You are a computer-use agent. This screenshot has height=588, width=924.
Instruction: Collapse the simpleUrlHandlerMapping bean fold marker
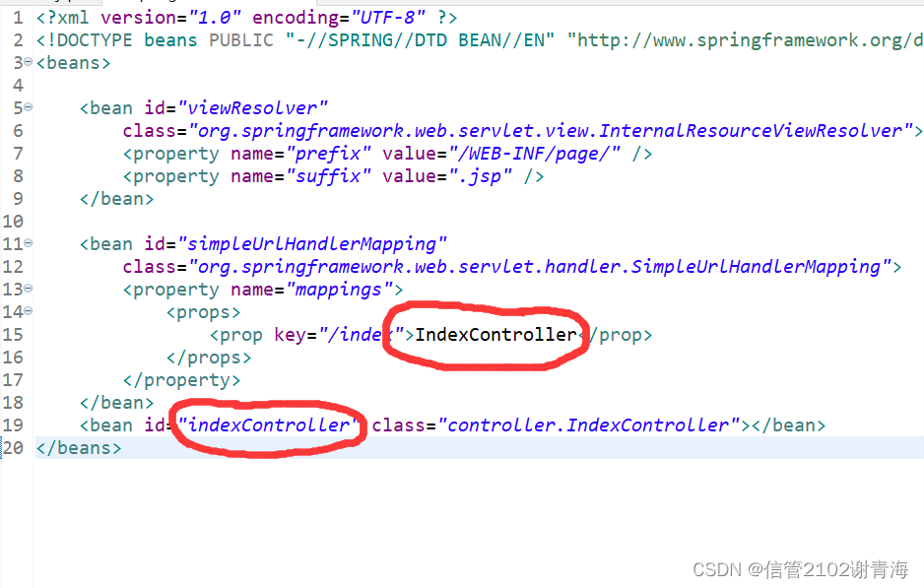(x=28, y=242)
